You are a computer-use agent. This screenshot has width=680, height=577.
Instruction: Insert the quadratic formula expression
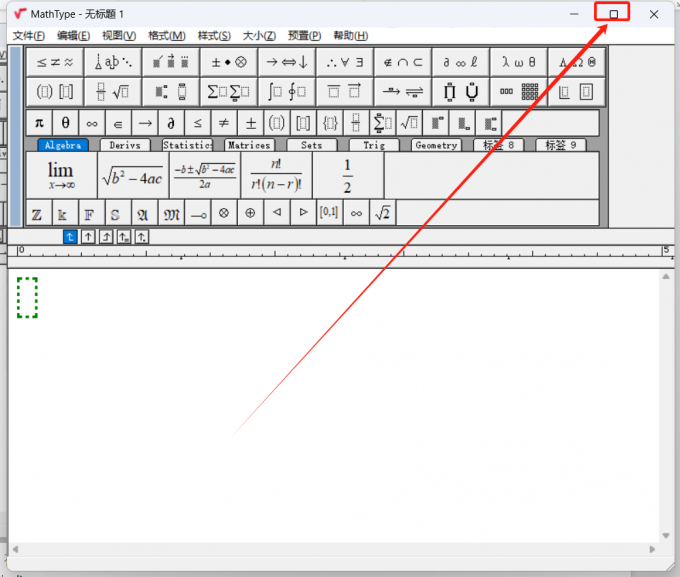(x=205, y=175)
